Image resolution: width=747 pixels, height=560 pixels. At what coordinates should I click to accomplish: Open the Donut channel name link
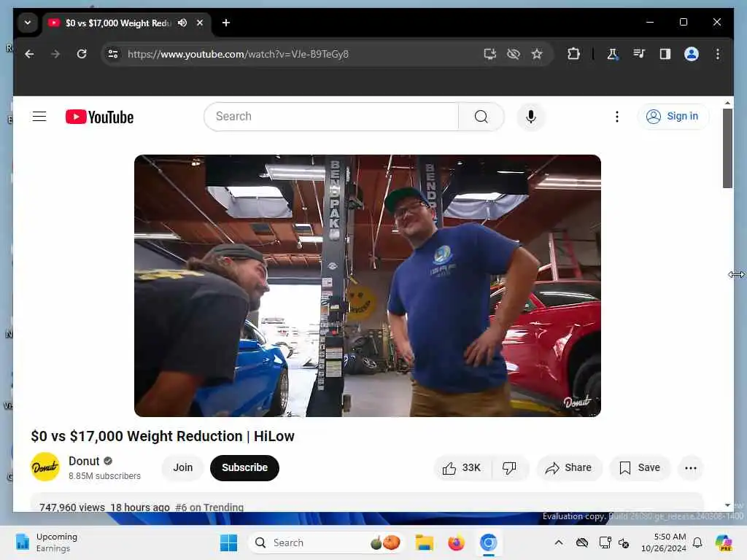84,461
